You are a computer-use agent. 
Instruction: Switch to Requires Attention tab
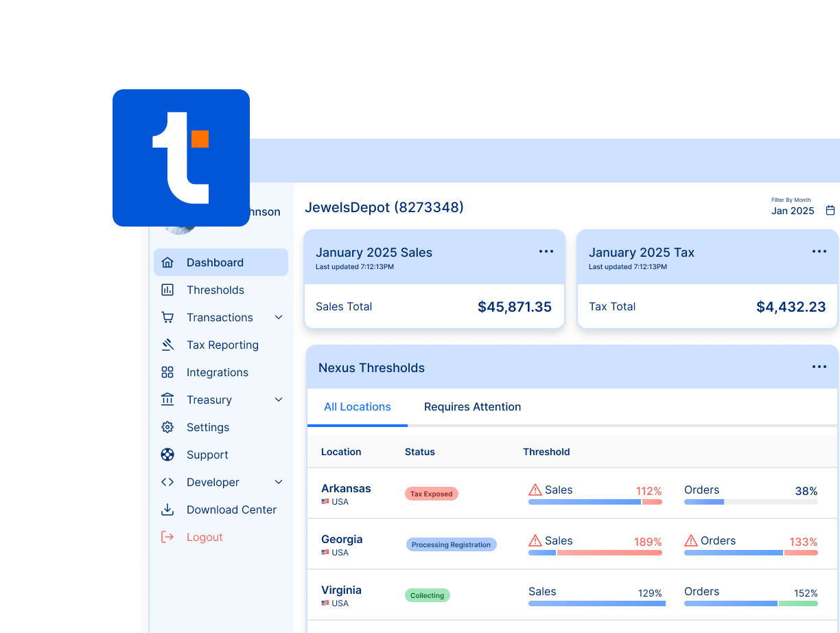point(472,407)
